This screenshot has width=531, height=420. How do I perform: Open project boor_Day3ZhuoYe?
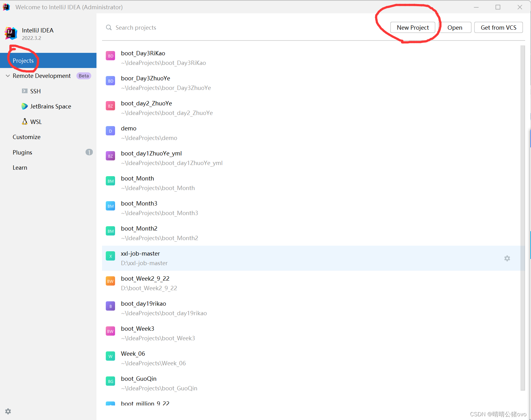pos(311,83)
